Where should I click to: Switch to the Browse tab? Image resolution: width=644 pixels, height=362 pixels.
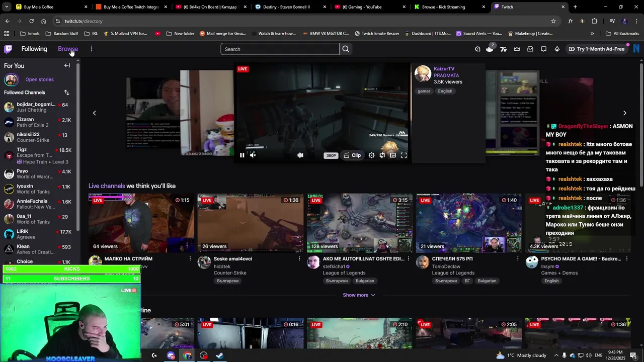(68, 49)
